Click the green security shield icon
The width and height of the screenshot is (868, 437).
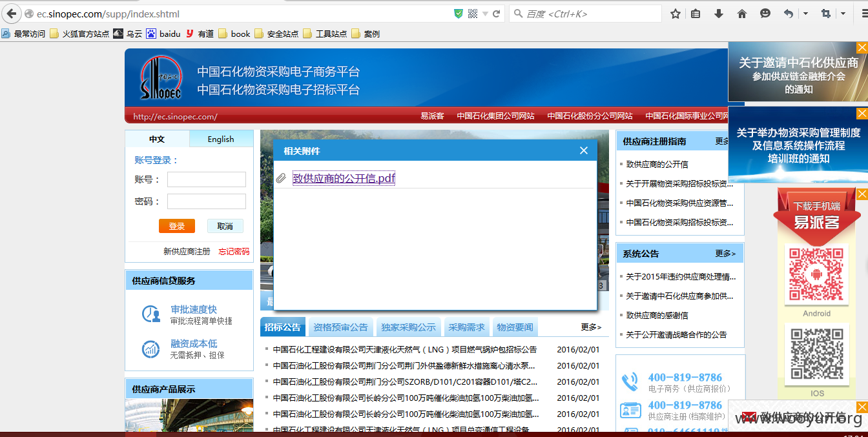(459, 14)
